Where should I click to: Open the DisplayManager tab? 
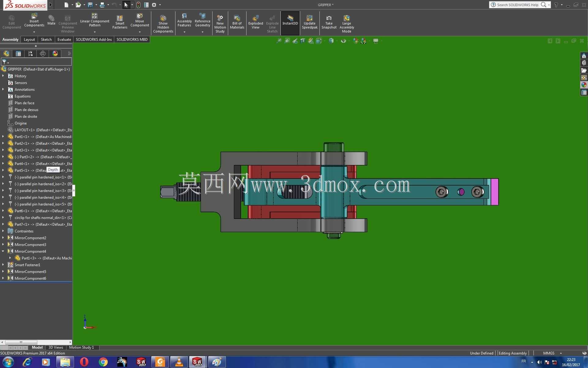[x=55, y=54]
